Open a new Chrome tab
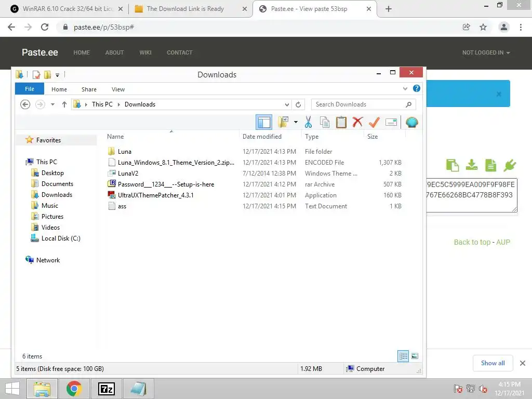 coord(389,9)
